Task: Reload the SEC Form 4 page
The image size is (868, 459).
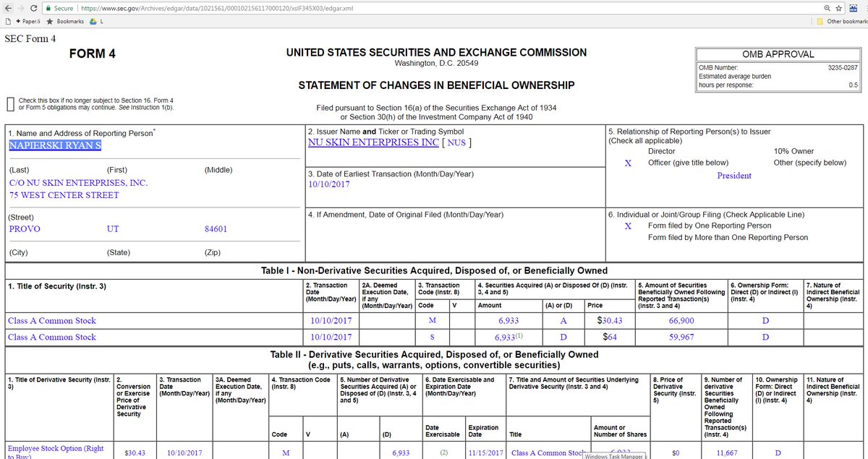Action: [x=35, y=8]
